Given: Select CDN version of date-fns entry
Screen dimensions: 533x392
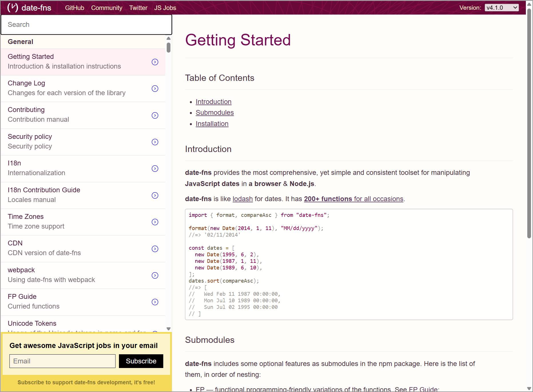Looking at the screenshot, I should coord(83,249).
